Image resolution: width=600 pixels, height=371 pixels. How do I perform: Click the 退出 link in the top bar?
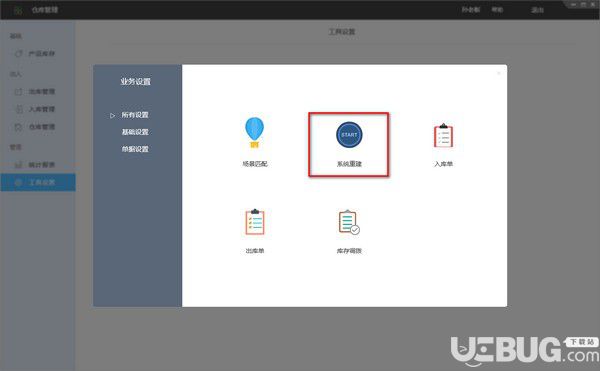point(538,10)
